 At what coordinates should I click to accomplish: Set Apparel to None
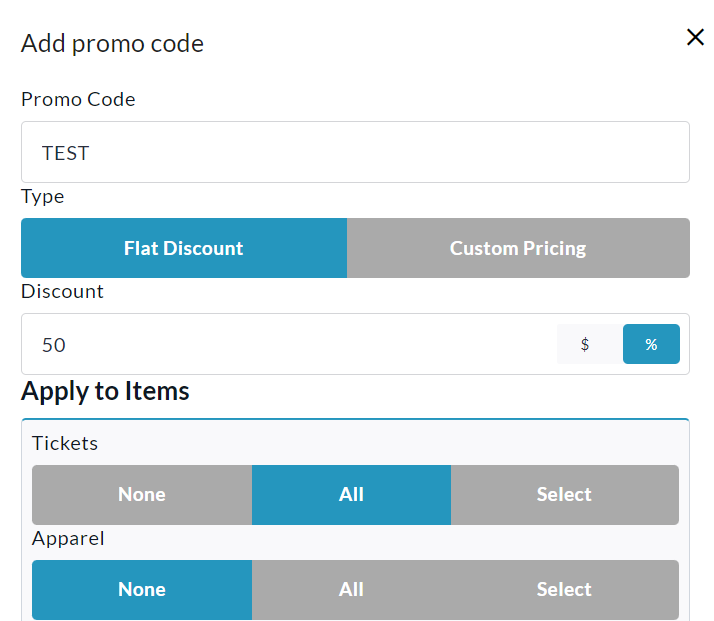(142, 590)
